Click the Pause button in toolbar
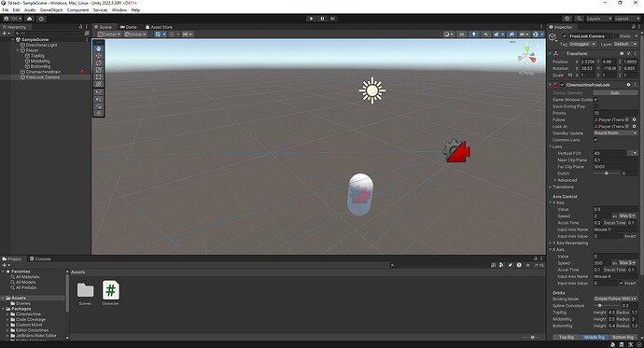644x348 pixels. coord(322,19)
